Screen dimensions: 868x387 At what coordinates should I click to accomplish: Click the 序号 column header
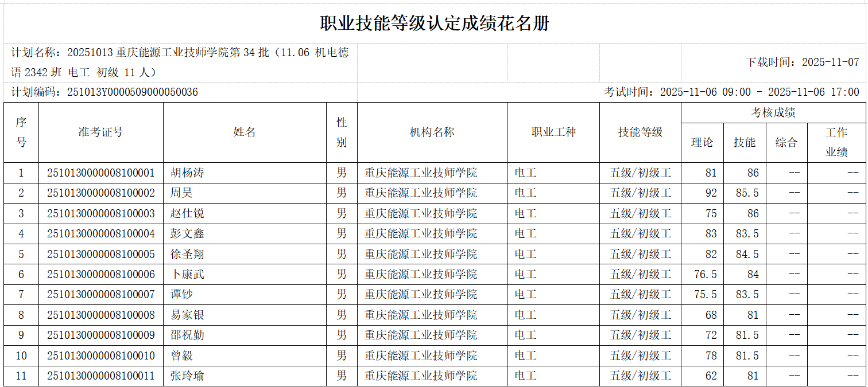tap(22, 132)
